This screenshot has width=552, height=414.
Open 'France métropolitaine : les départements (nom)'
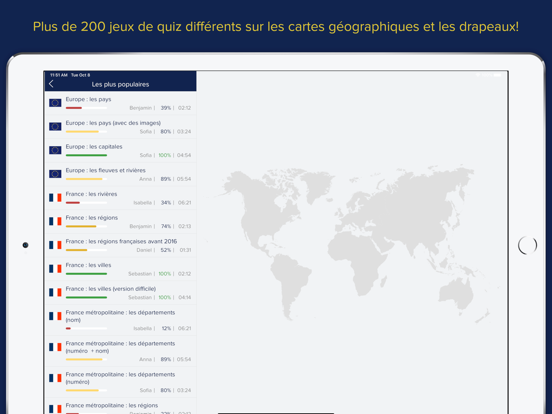pyautogui.click(x=120, y=320)
